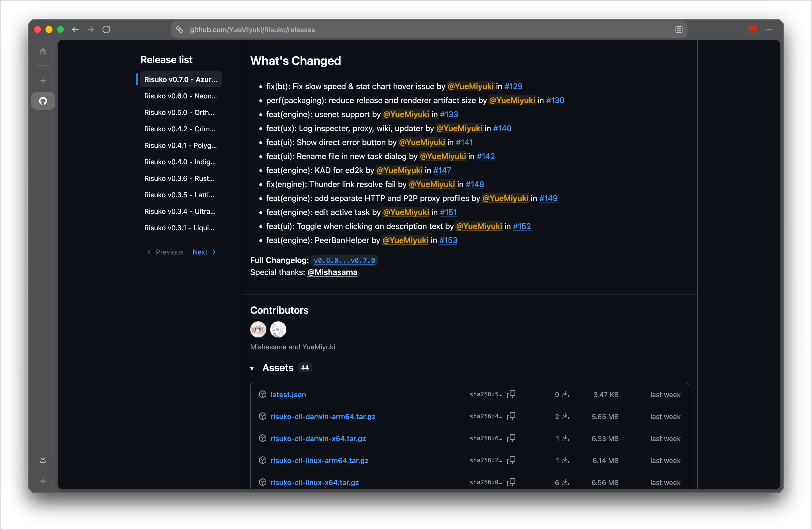Image resolution: width=812 pixels, height=530 pixels.
Task: Select Risuko v0.5.0 in release list
Action: (181, 112)
